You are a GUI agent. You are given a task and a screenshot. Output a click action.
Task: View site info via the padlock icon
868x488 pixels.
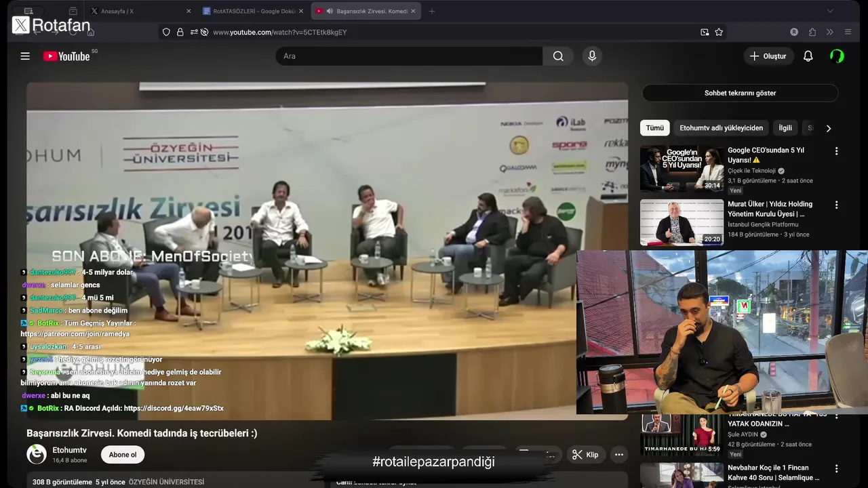point(180,32)
